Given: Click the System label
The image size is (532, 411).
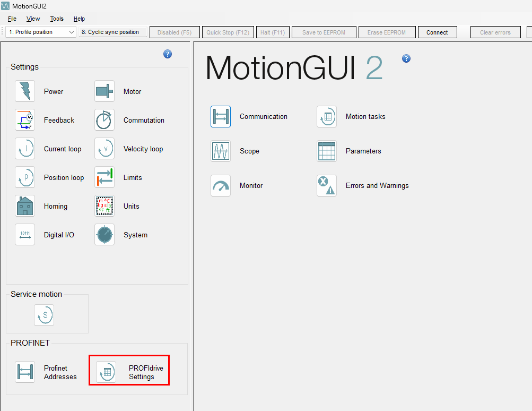Looking at the screenshot, I should (135, 235).
